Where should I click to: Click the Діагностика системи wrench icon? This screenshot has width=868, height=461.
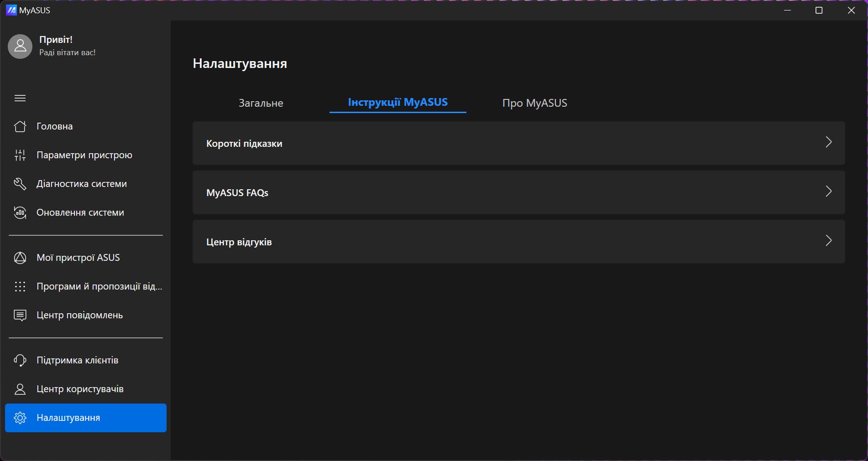tap(20, 184)
